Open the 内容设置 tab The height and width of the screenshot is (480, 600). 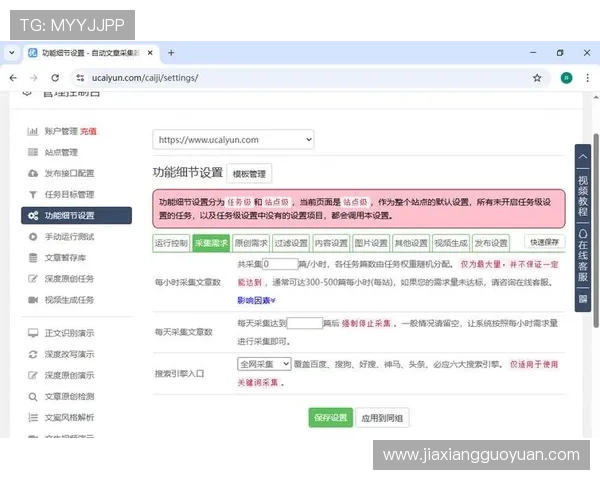click(x=331, y=243)
